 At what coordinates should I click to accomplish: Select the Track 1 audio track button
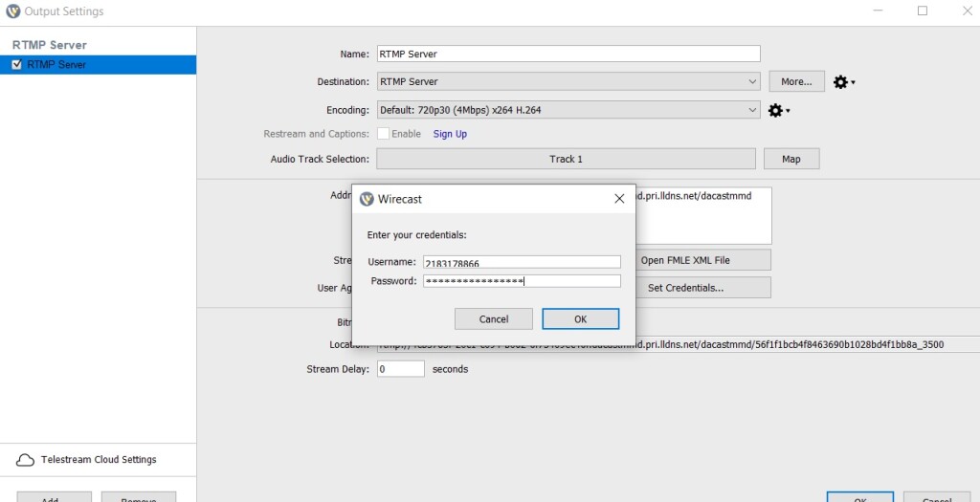pyautogui.click(x=566, y=160)
